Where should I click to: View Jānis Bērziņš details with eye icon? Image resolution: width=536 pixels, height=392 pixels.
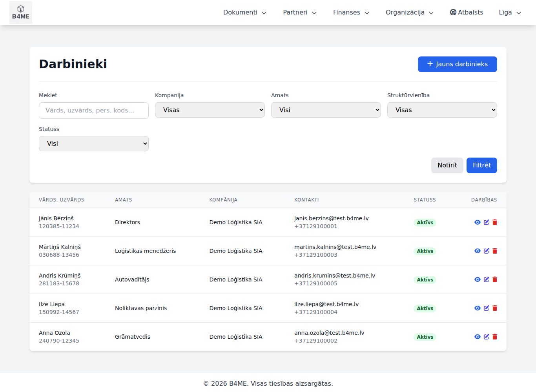click(478, 222)
